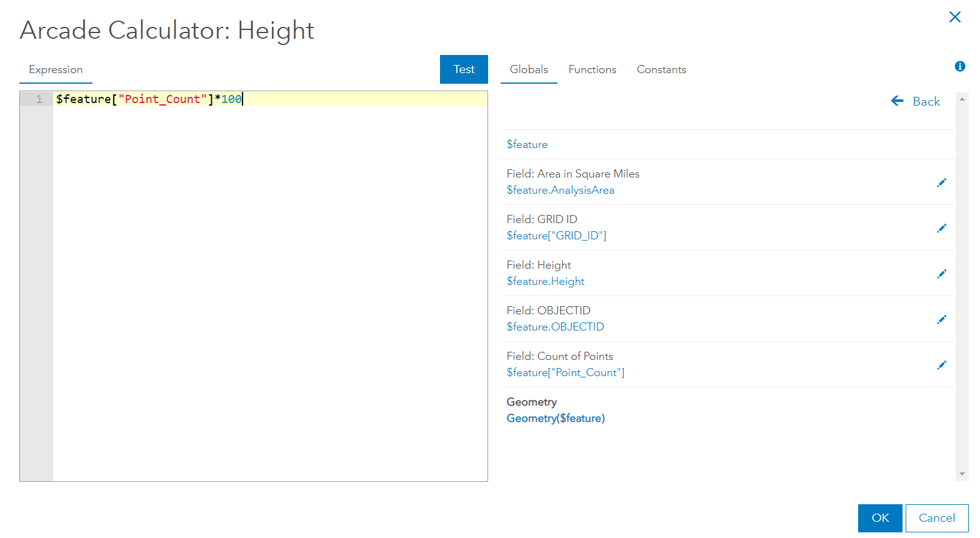Image resolution: width=980 pixels, height=538 pixels.
Task: Click the scrollbar down arrow in Globals panel
Action: 962,475
